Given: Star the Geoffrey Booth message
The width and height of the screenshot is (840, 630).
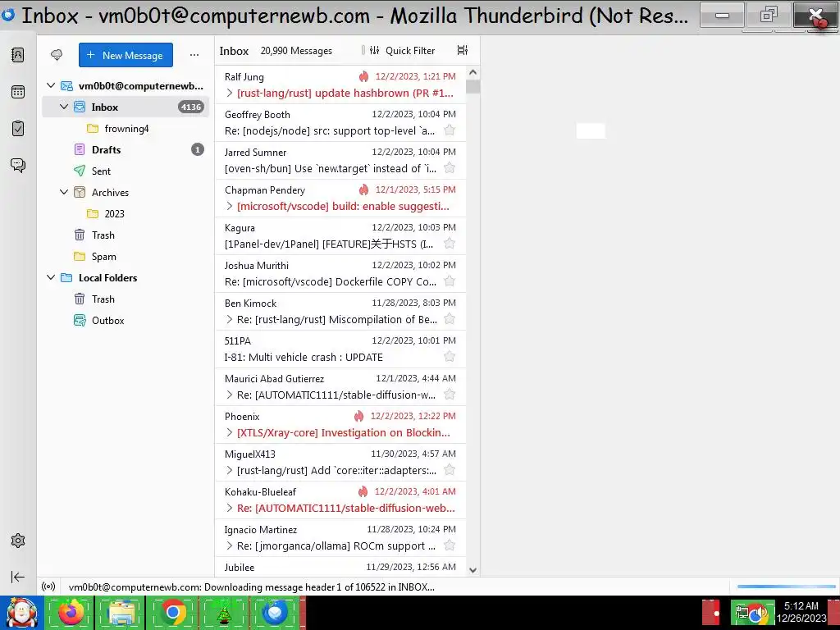Looking at the screenshot, I should [x=450, y=130].
